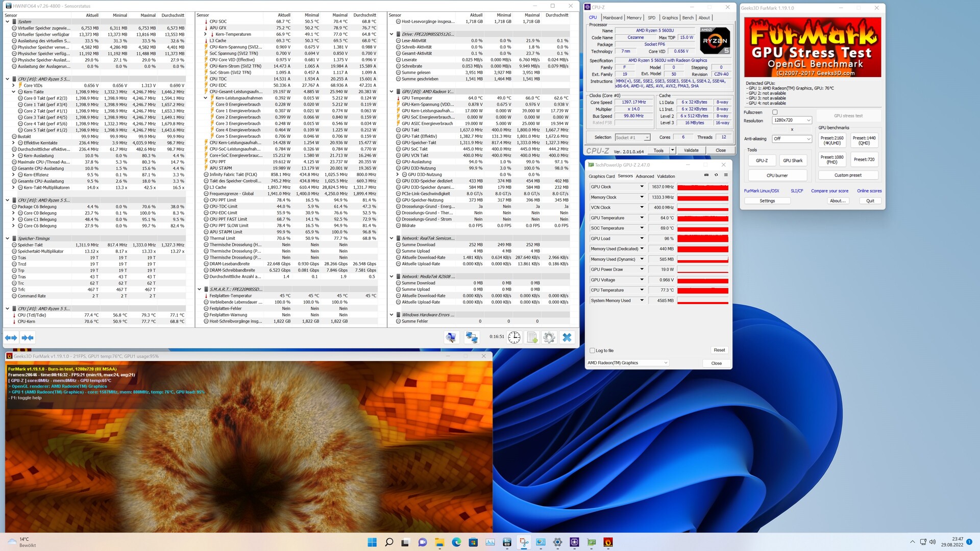The width and height of the screenshot is (980, 551).
Task: Click the HWiNFO log file add icon
Action: (532, 337)
